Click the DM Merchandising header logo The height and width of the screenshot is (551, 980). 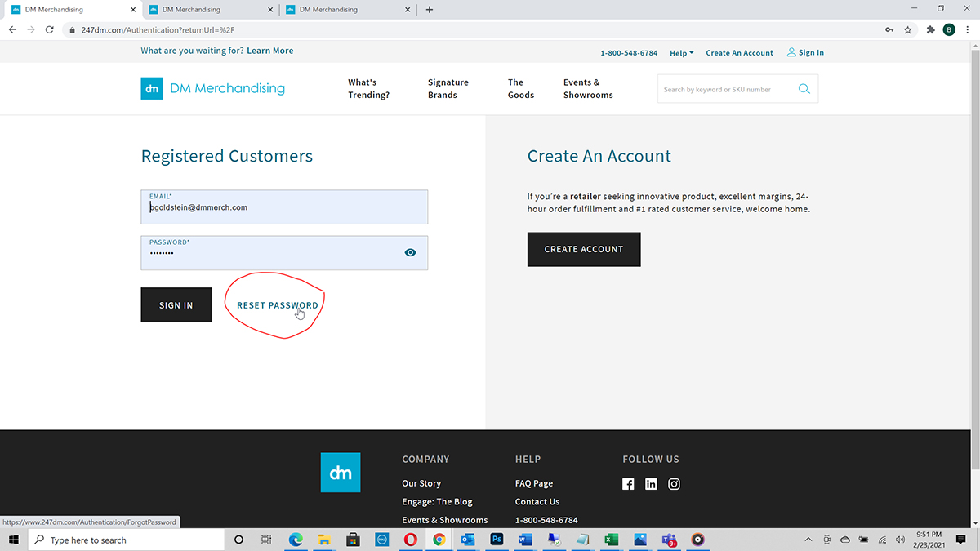(x=212, y=88)
